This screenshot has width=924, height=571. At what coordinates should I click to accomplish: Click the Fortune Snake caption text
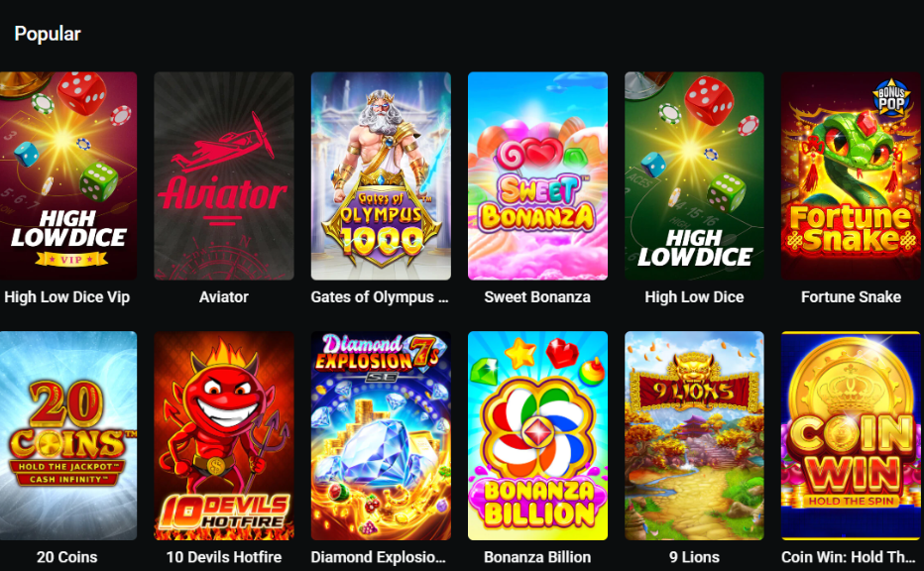pos(851,297)
